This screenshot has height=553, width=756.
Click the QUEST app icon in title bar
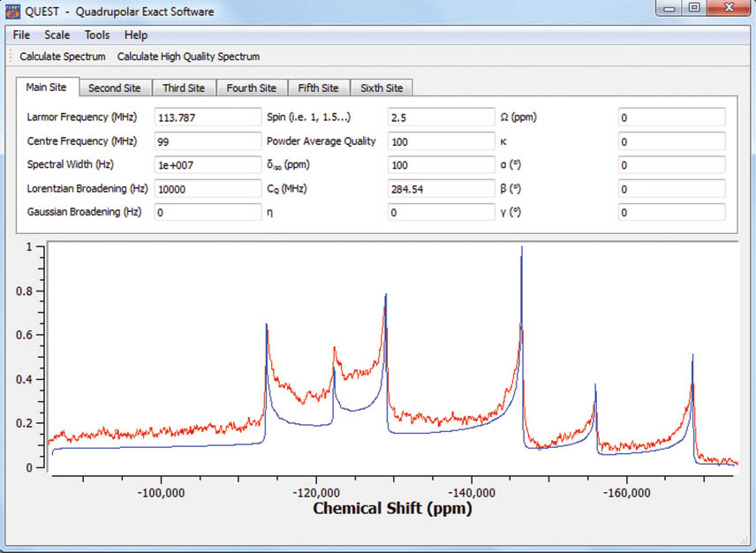click(x=12, y=11)
